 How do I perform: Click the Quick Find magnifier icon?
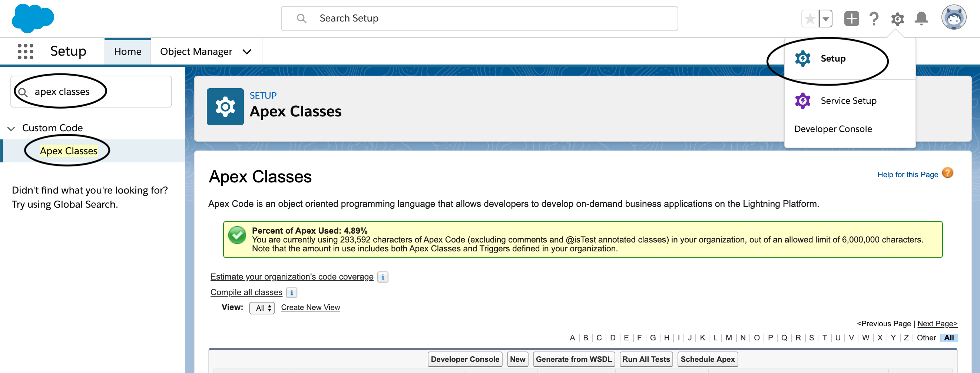click(x=23, y=92)
